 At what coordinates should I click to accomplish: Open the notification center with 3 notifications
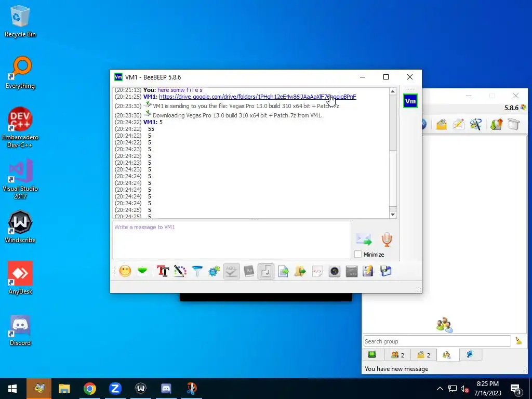click(x=516, y=389)
